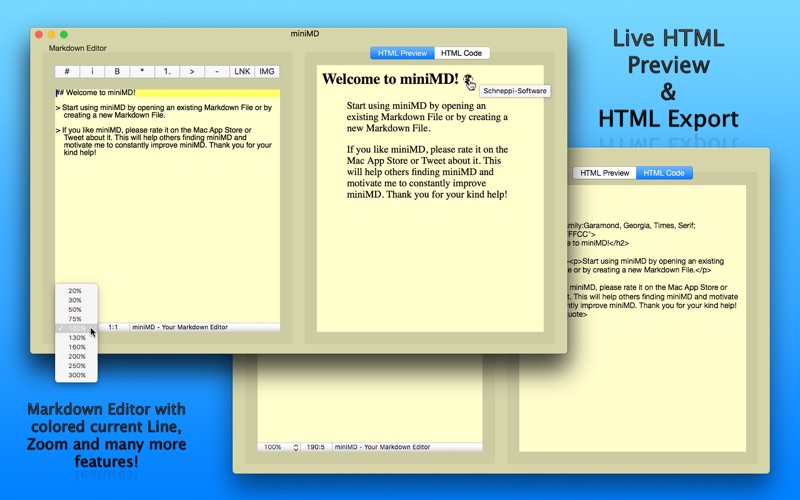800x500 pixels.
Task: Insert a horizontal rule with - button
Action: tap(217, 71)
